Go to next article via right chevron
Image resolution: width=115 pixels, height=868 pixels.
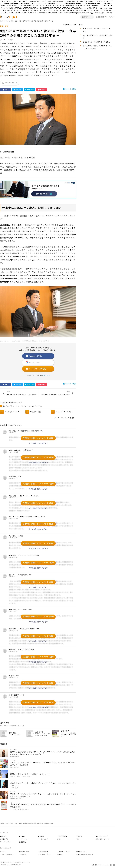[x=72, y=393]
